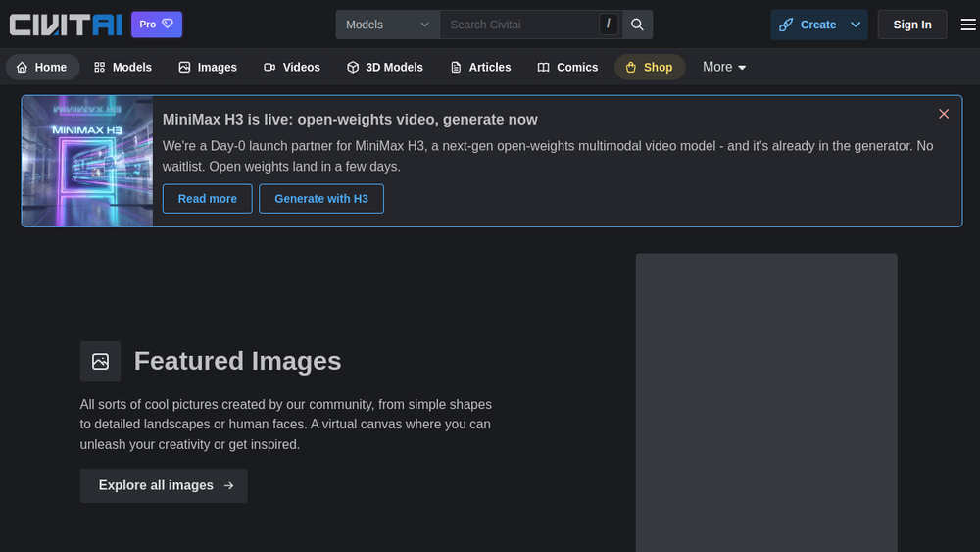Switch to the Videos tab
The width and height of the screenshot is (980, 552).
click(x=292, y=67)
